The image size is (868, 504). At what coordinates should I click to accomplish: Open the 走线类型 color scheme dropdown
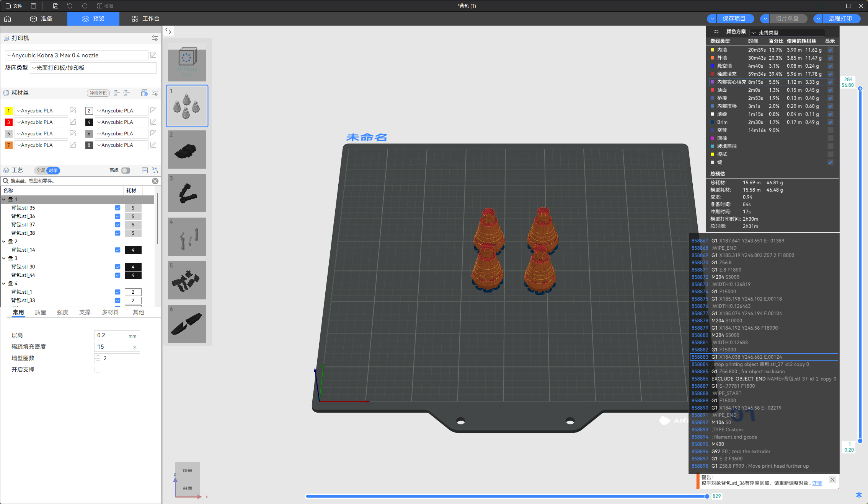[788, 33]
